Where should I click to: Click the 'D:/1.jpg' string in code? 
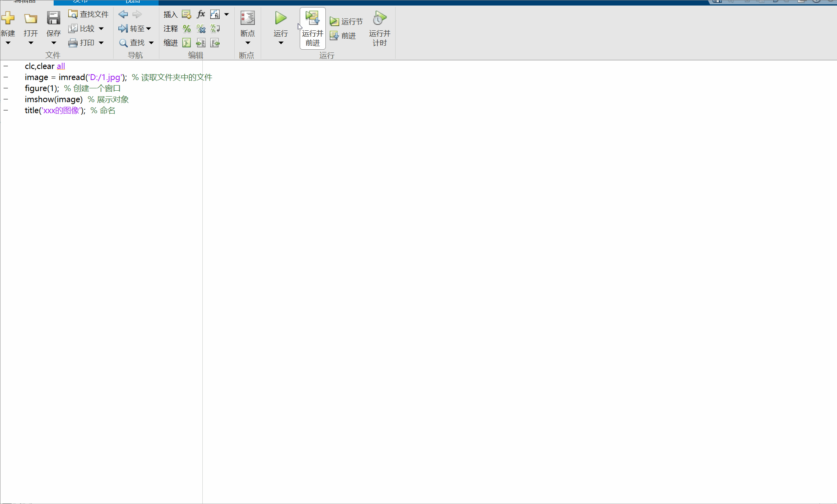coord(105,77)
